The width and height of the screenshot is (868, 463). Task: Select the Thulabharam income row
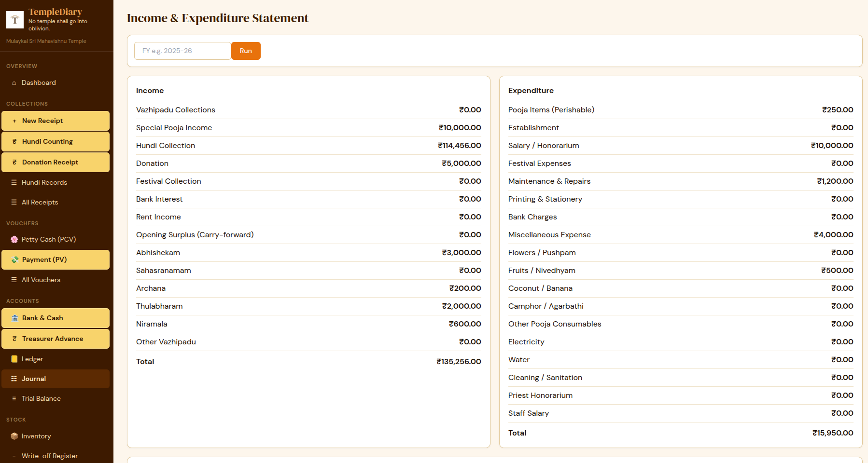click(308, 306)
